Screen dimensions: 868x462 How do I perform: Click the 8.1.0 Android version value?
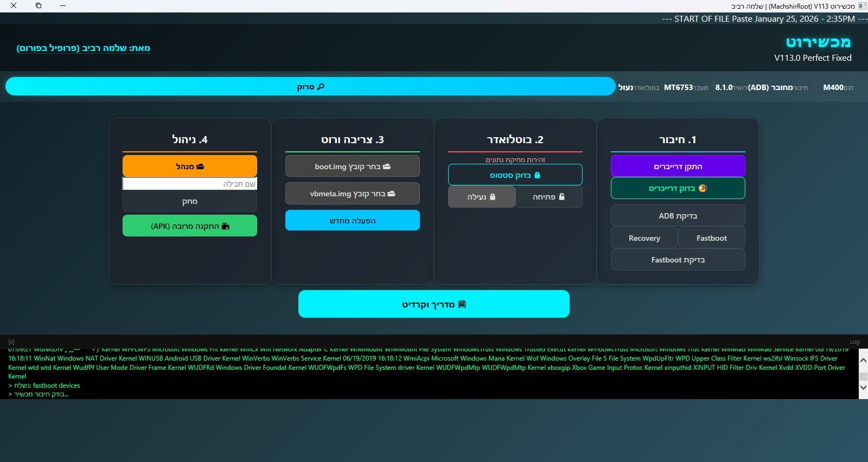pos(724,87)
